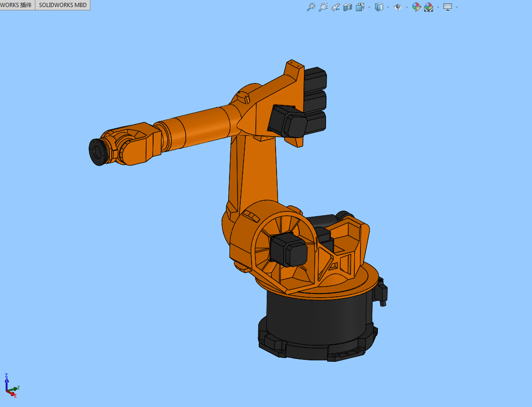Switch to the SOLIDWORKS 插件 tab
The image size is (532, 407).
point(17,5)
